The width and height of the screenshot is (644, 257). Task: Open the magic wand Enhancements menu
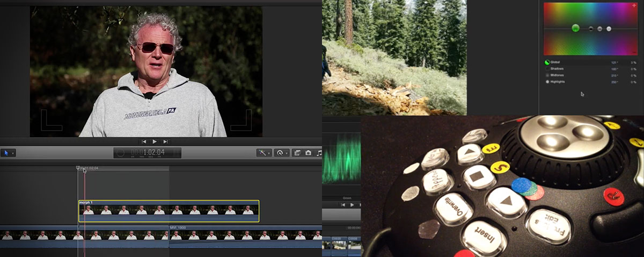click(x=264, y=153)
